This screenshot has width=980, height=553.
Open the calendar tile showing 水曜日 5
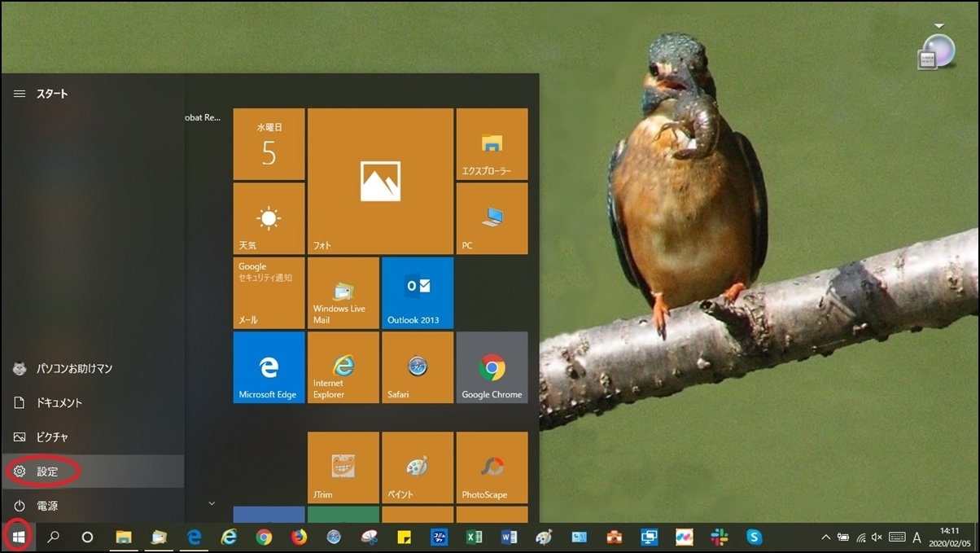(x=269, y=144)
